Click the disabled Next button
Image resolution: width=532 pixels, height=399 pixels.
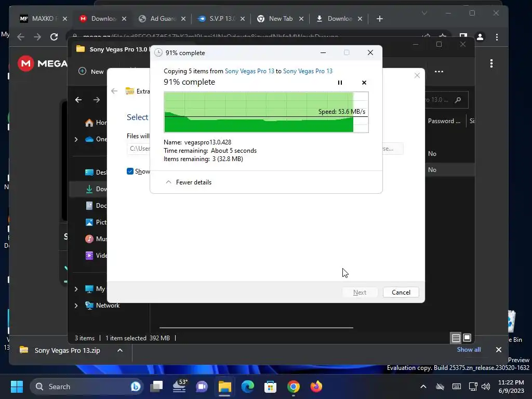[x=360, y=292]
